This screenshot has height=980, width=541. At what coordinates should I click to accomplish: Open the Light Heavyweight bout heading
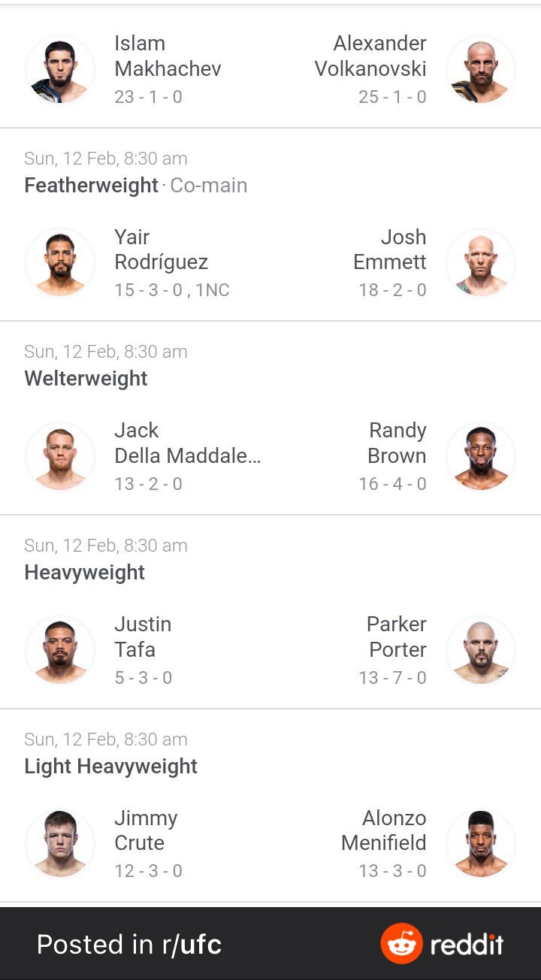pyautogui.click(x=110, y=767)
